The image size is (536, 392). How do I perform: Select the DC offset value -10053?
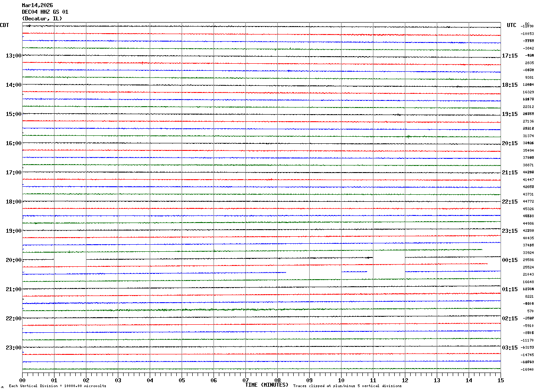528,34
